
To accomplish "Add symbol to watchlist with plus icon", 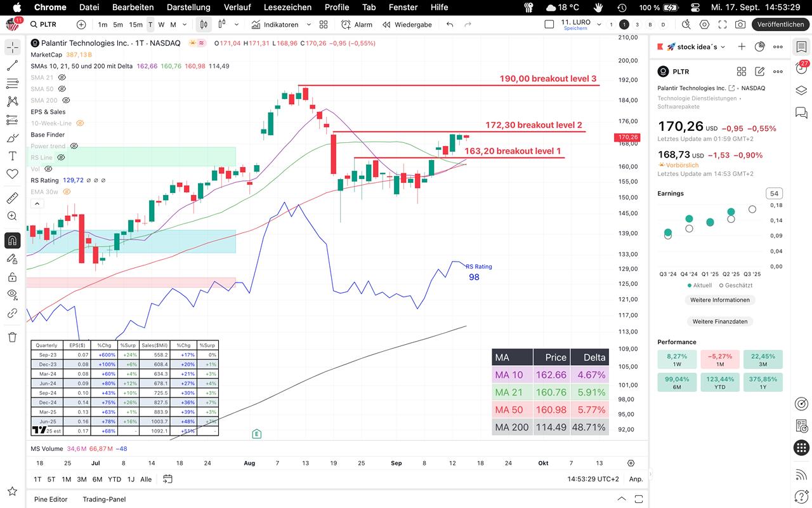I will pyautogui.click(x=742, y=47).
